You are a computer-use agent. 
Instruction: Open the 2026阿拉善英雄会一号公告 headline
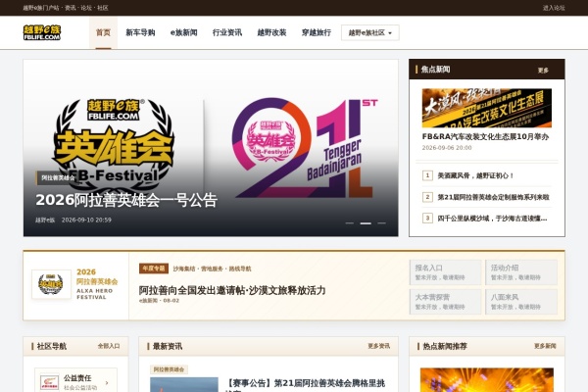click(126, 200)
